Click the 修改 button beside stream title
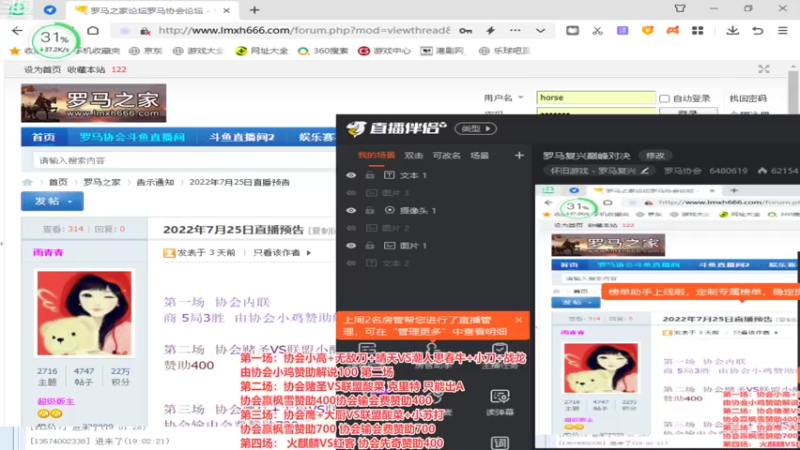The width and height of the screenshot is (800, 450). coord(655,155)
